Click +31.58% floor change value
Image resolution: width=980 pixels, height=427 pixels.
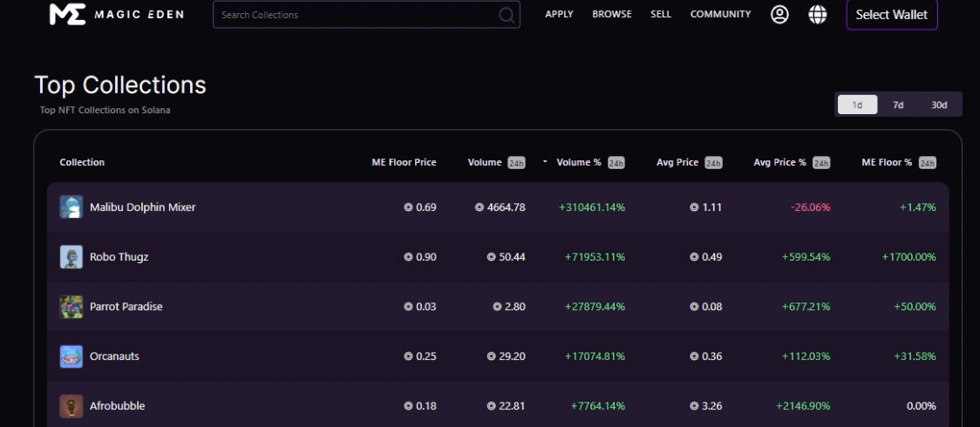tap(915, 356)
